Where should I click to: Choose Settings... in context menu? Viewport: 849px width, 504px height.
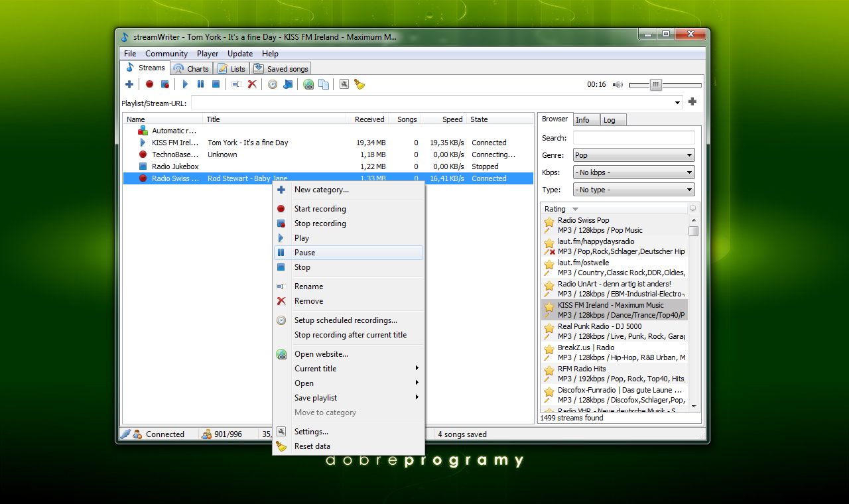pyautogui.click(x=348, y=432)
